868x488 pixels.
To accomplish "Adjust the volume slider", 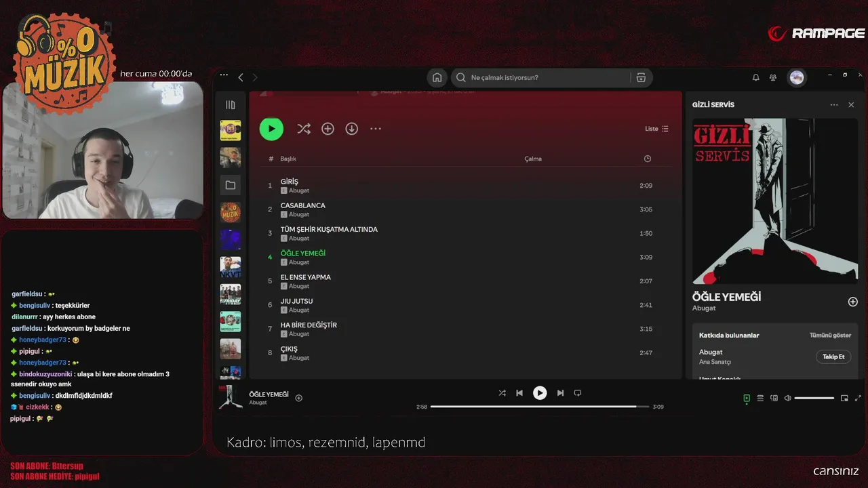I will (x=814, y=399).
